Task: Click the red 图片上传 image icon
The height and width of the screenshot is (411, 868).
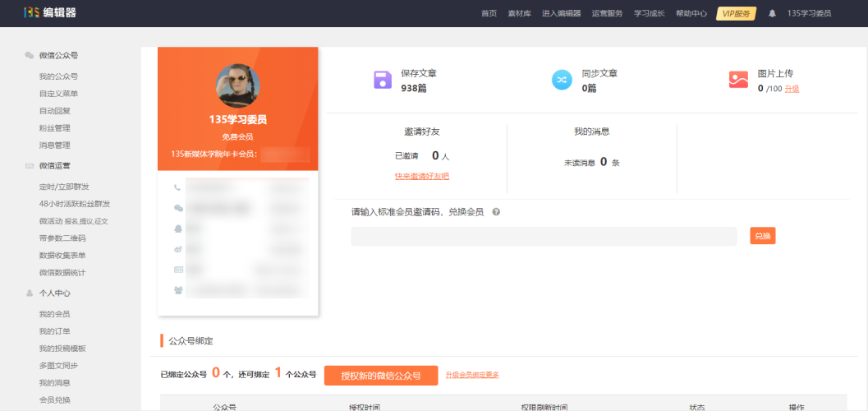Action: [738, 80]
